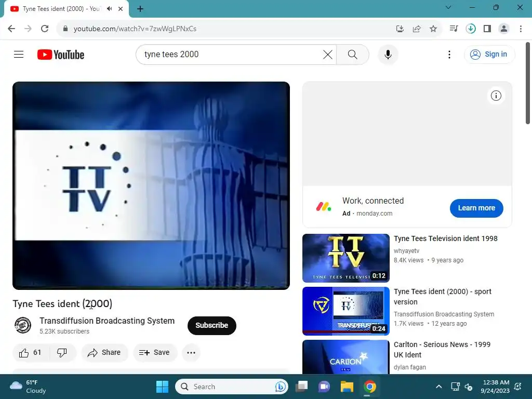Open the Carlton Serious News thumbnail

(x=345, y=357)
